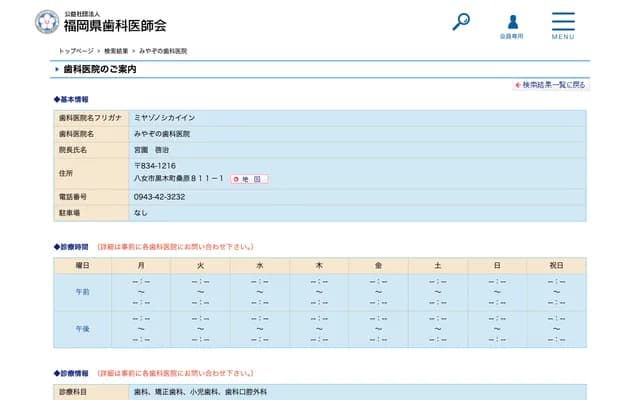
Task: Click the 基本情報 diamond section header
Action: pyautogui.click(x=71, y=100)
